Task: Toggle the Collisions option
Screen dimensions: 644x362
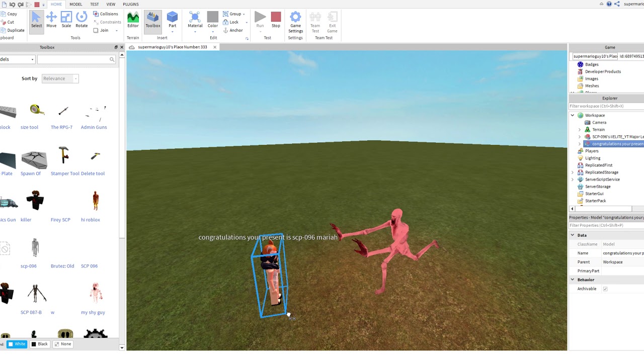Action: coord(106,14)
